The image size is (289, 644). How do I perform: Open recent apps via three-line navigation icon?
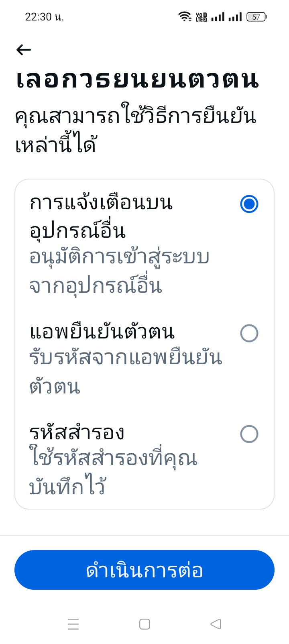[x=73, y=624]
